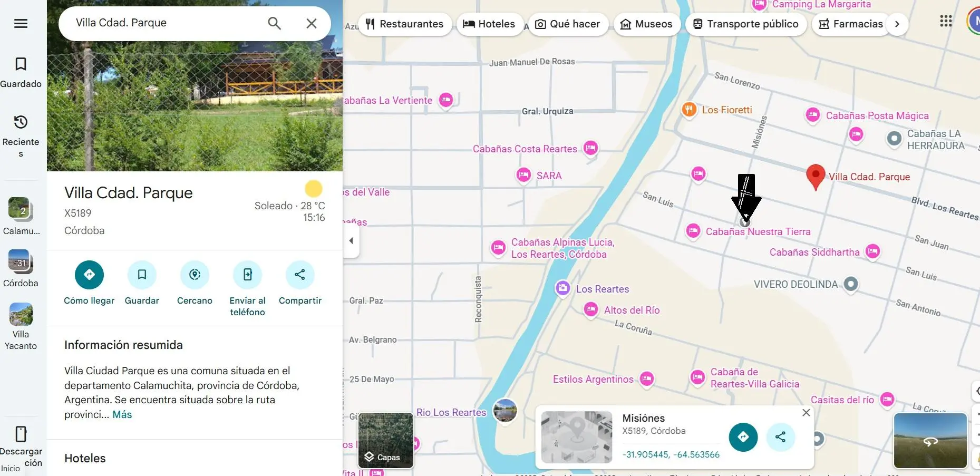Open Guardado saved places

tap(21, 73)
